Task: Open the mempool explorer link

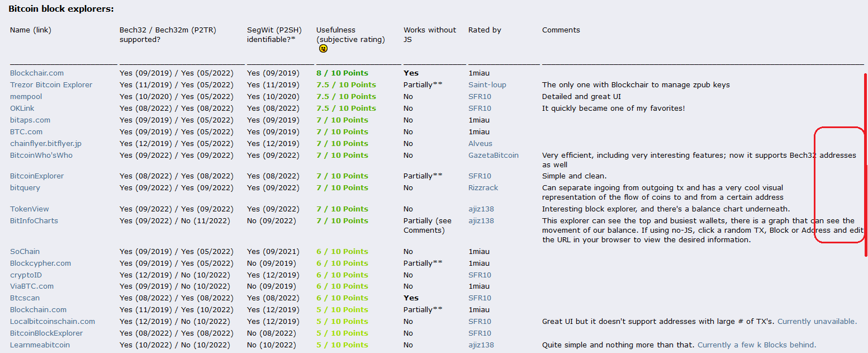Action: point(26,96)
